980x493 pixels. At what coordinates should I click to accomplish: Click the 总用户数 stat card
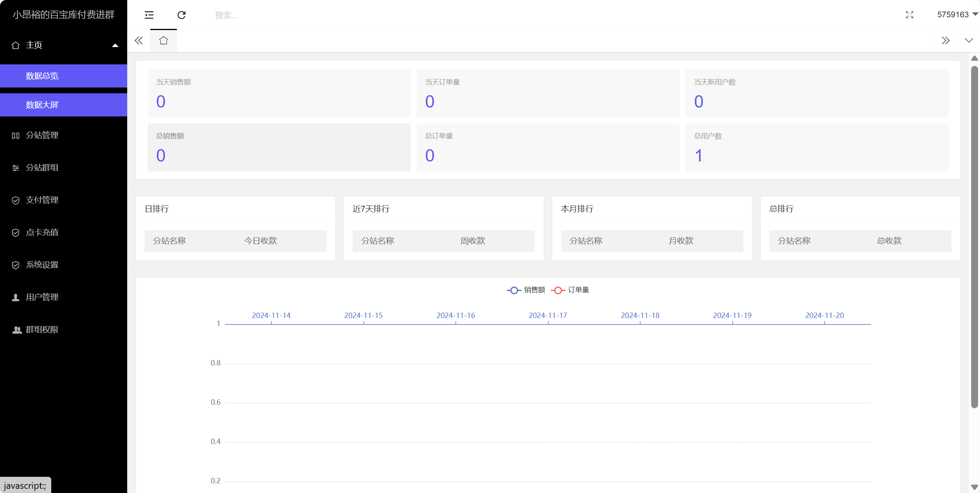tap(817, 147)
